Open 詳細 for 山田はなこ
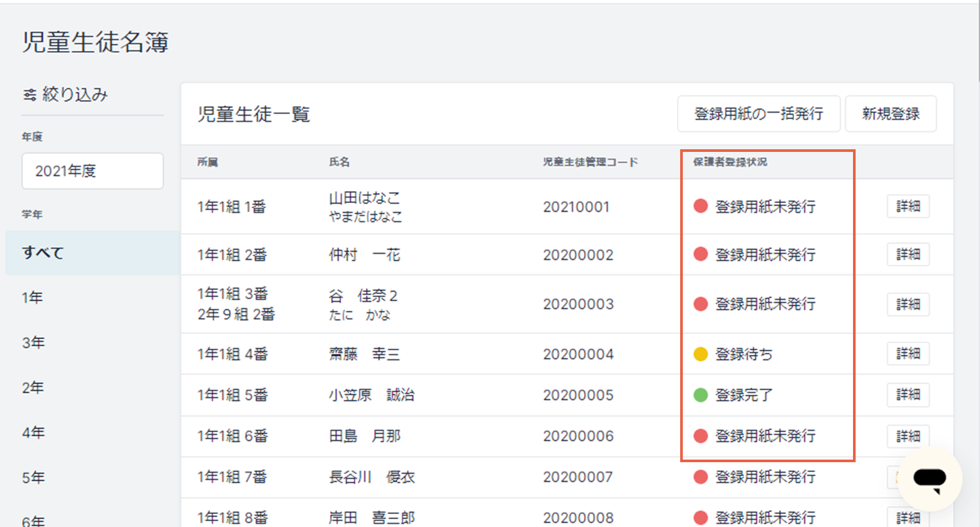The width and height of the screenshot is (980, 527). point(908,207)
